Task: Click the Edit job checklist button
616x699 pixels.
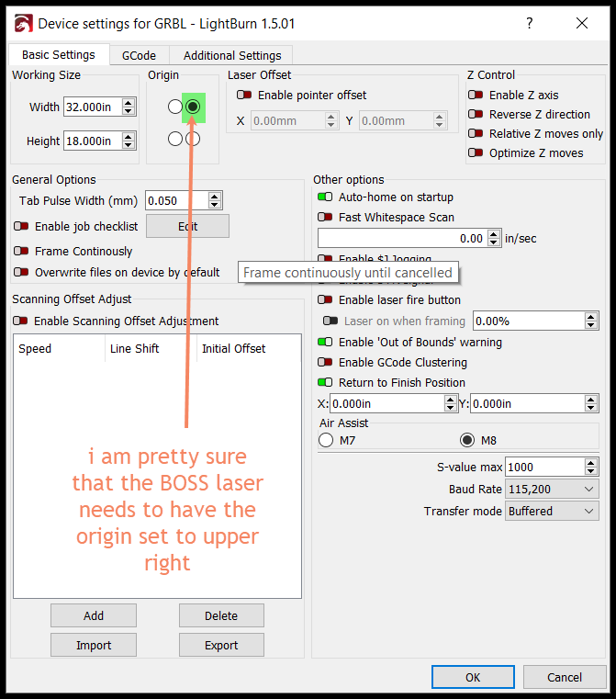Action: [x=187, y=226]
